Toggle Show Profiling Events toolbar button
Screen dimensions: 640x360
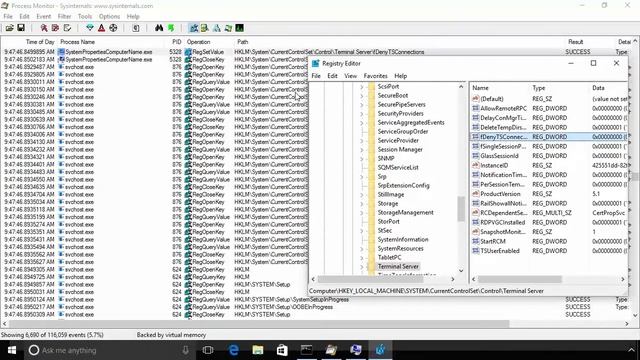pos(240,28)
